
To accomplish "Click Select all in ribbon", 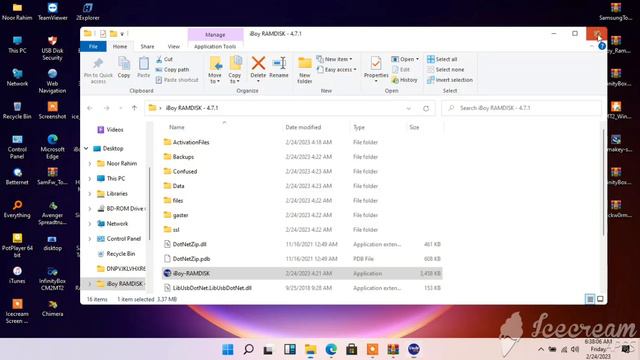I will pyautogui.click(x=442, y=59).
